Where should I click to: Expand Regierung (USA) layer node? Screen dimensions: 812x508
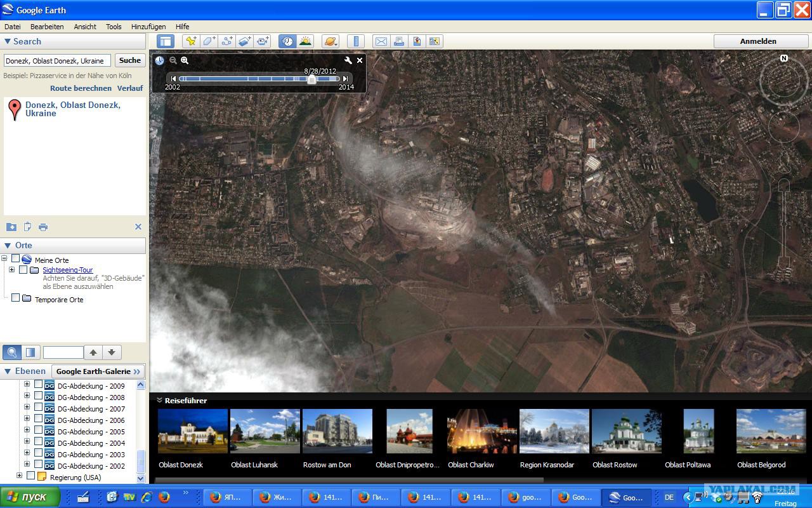click(x=19, y=476)
